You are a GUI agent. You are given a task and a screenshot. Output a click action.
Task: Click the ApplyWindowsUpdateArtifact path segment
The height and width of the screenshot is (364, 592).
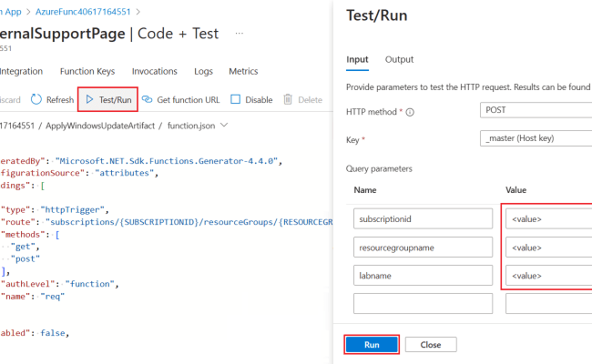pyautogui.click(x=100, y=126)
